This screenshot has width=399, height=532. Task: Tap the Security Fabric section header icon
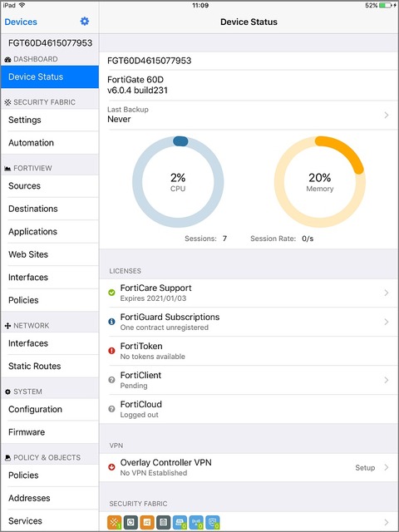(7, 102)
